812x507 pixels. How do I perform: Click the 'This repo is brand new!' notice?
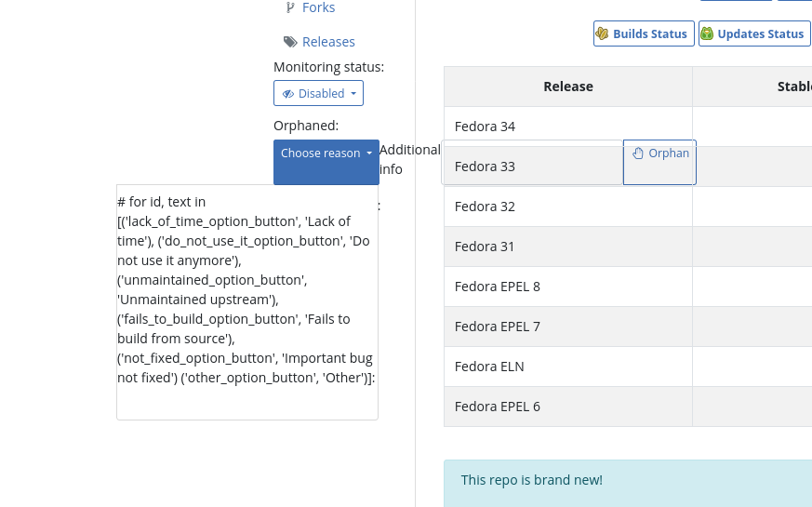tap(628, 483)
